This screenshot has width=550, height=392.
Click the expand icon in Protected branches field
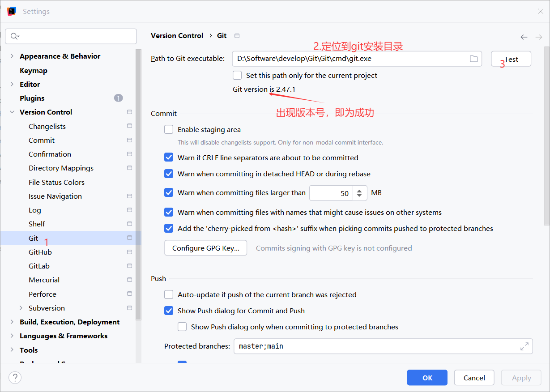click(x=524, y=346)
